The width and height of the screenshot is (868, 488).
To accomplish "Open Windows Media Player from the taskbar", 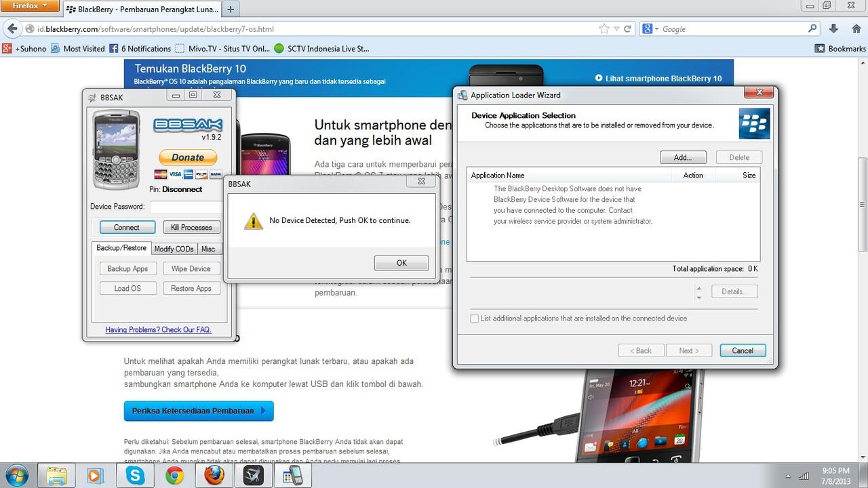I will [96, 475].
